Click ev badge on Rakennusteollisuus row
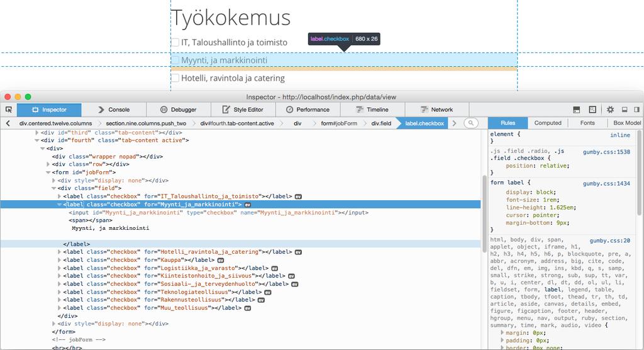Screen dimensions: 644x350 pyautogui.click(x=261, y=300)
